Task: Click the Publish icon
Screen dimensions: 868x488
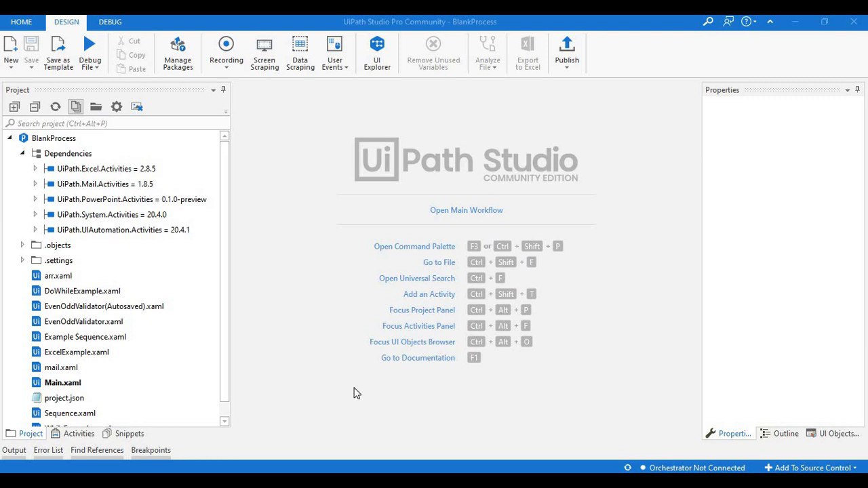Action: (567, 45)
